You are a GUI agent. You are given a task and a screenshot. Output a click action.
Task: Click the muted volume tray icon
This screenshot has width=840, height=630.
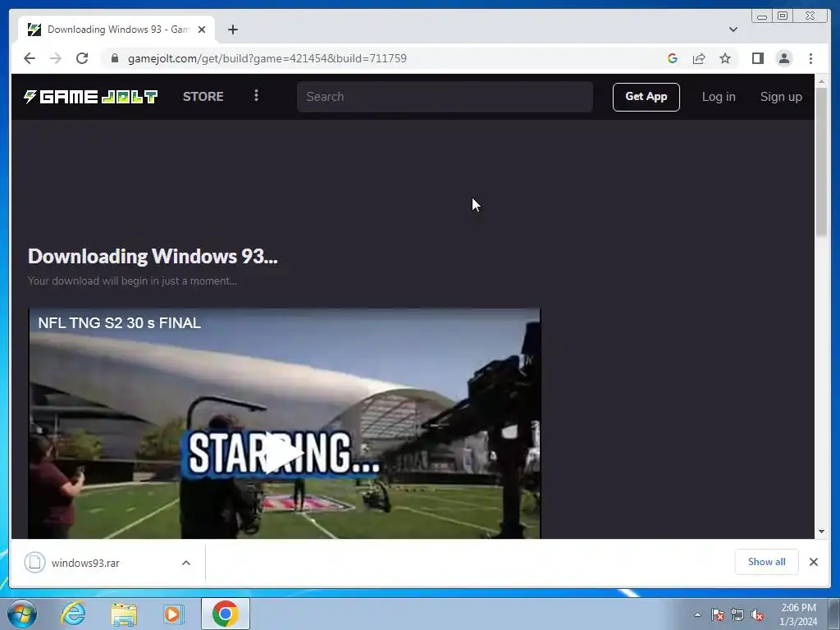(757, 615)
